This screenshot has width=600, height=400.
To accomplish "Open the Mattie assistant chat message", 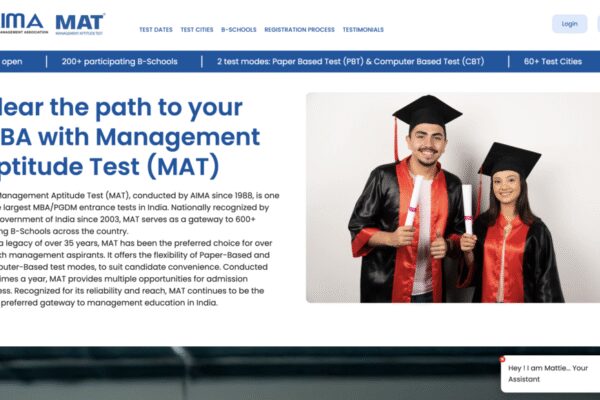I will click(x=550, y=374).
